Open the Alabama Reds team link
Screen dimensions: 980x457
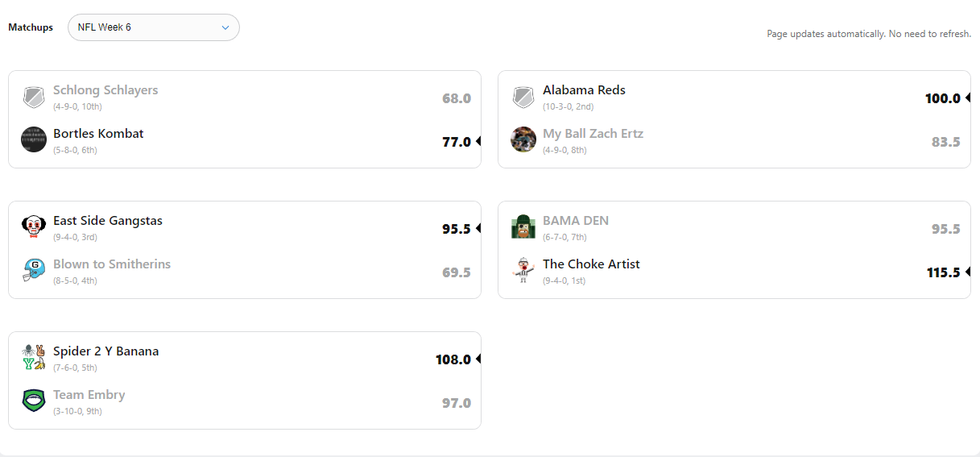tap(584, 90)
